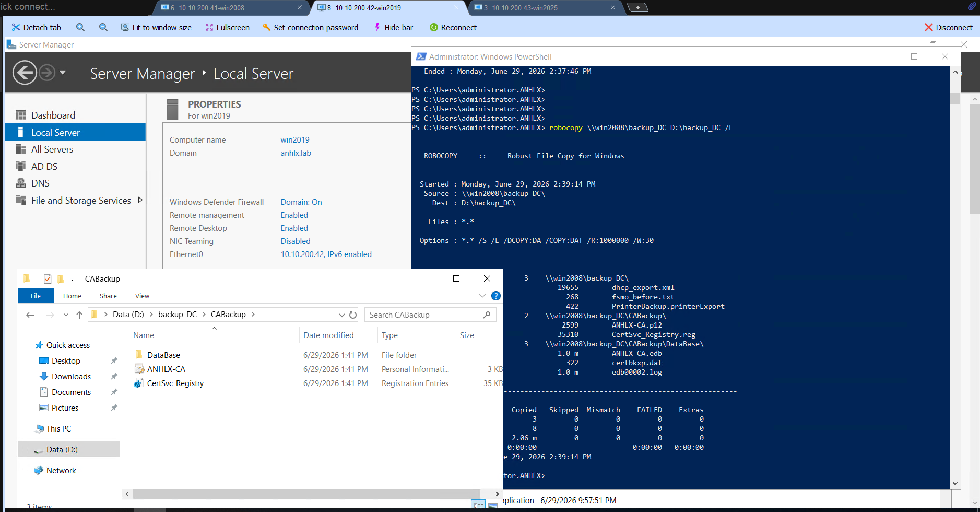Click the zoom in magnifier icon
980x512 pixels.
point(80,27)
